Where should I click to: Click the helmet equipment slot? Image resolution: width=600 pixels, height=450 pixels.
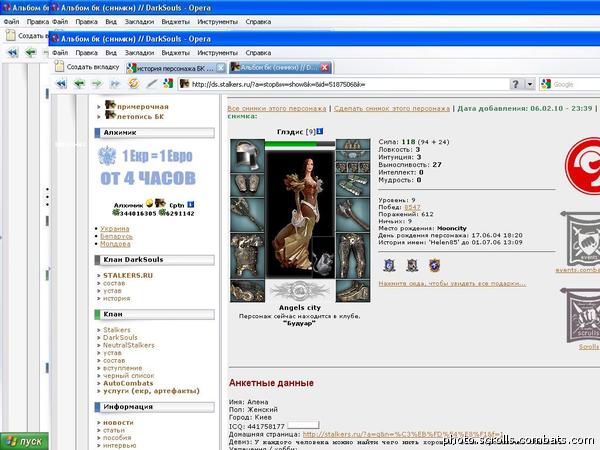(x=247, y=156)
